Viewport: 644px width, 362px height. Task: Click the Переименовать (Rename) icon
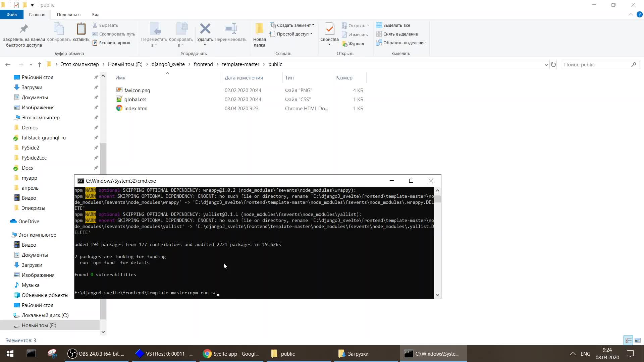tap(230, 33)
